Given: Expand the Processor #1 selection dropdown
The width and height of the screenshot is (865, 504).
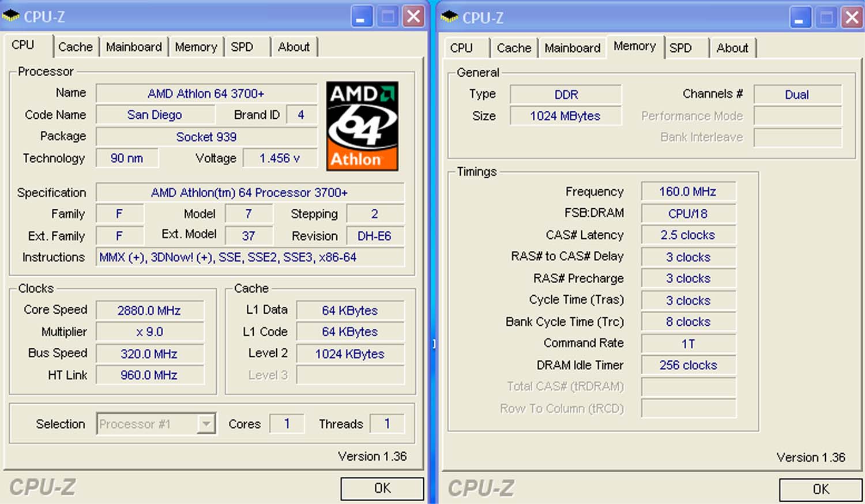Looking at the screenshot, I should tap(206, 424).
